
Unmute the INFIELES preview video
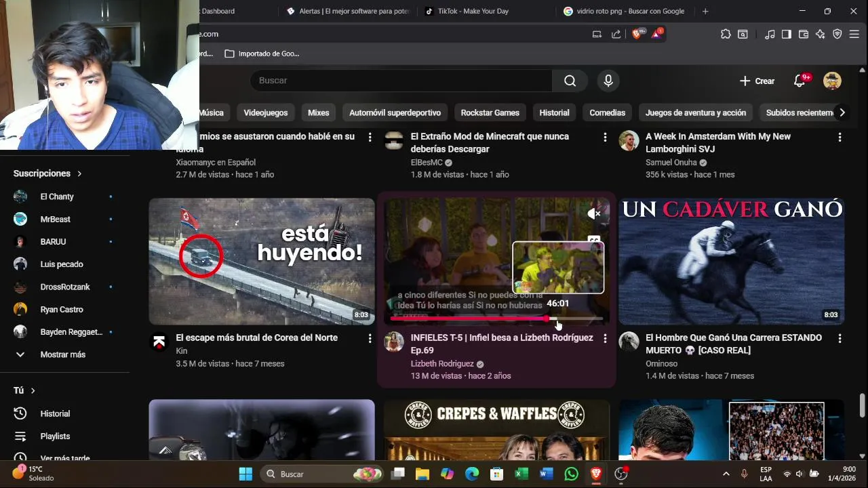coord(593,214)
